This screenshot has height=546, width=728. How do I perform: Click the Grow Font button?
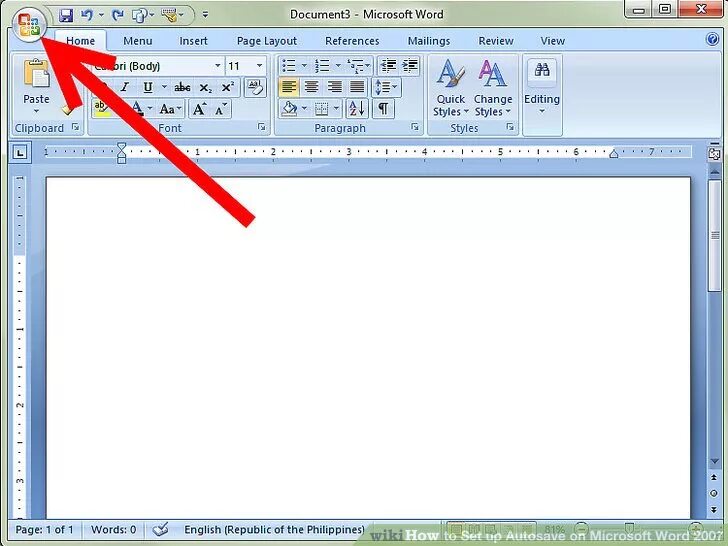[x=200, y=109]
